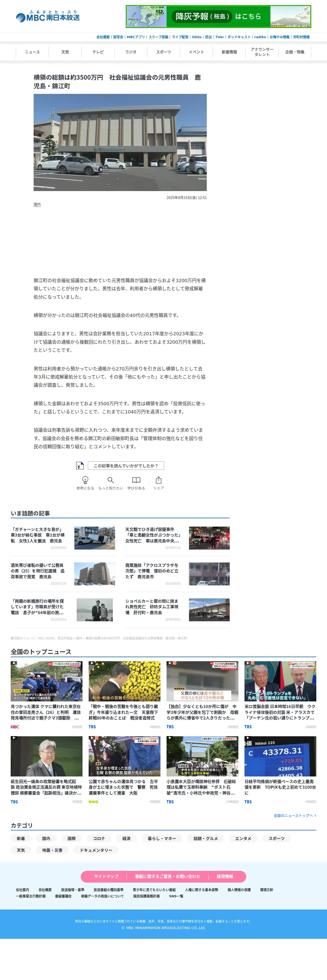Open the 少年が父親を包丁で刺殺か story
Screen dimensions: 327x980
point(202,695)
